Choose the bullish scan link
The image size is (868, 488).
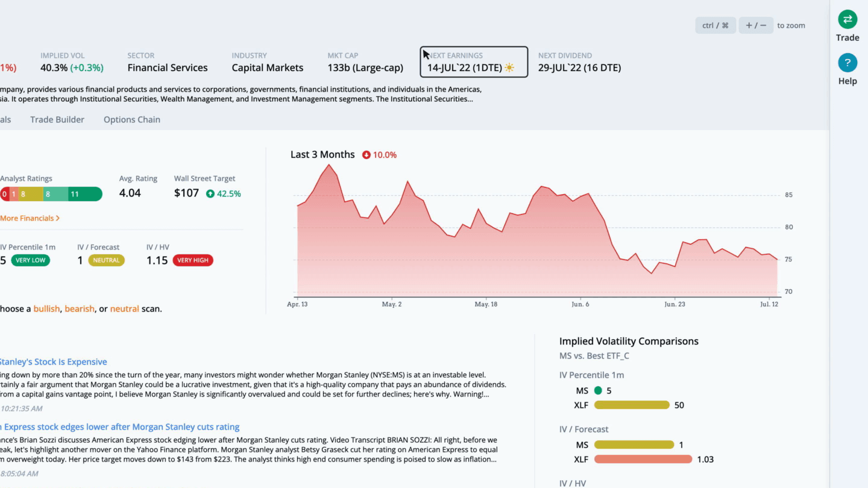(46, 308)
